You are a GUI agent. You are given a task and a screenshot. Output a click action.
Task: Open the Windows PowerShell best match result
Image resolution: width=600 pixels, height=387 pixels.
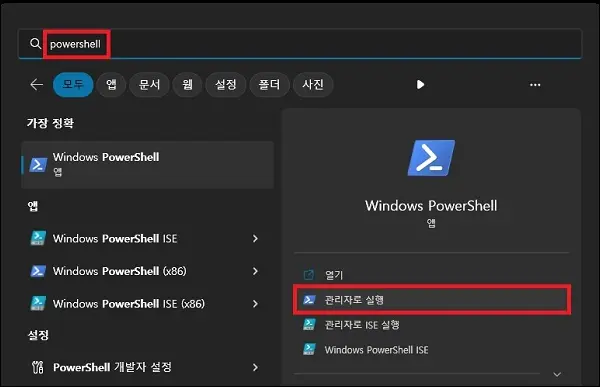coord(148,165)
